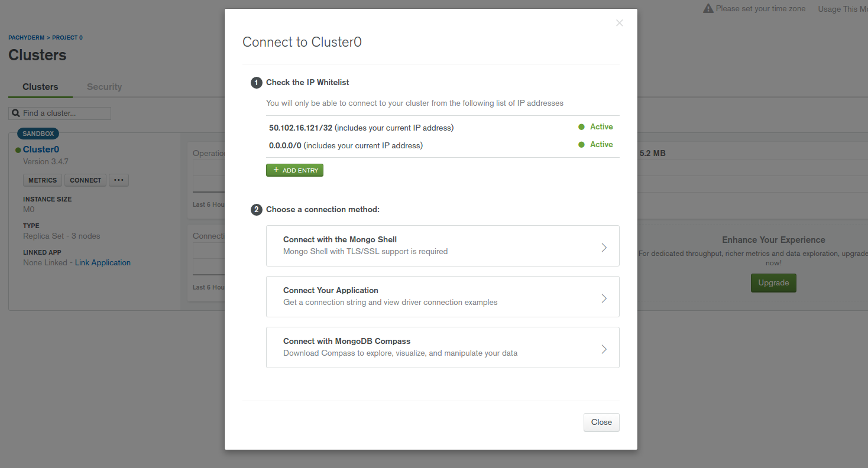
Task: Open the Metrics button for Cluster0
Action: (43, 180)
